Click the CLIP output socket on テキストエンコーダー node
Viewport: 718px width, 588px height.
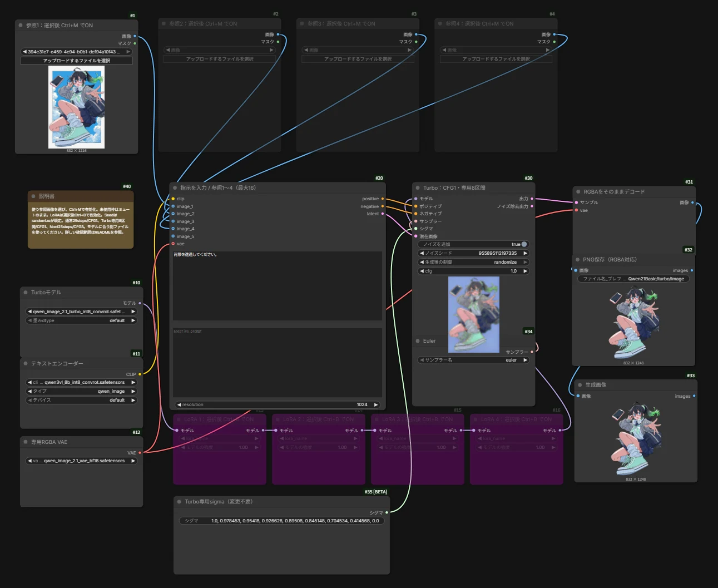click(x=140, y=374)
